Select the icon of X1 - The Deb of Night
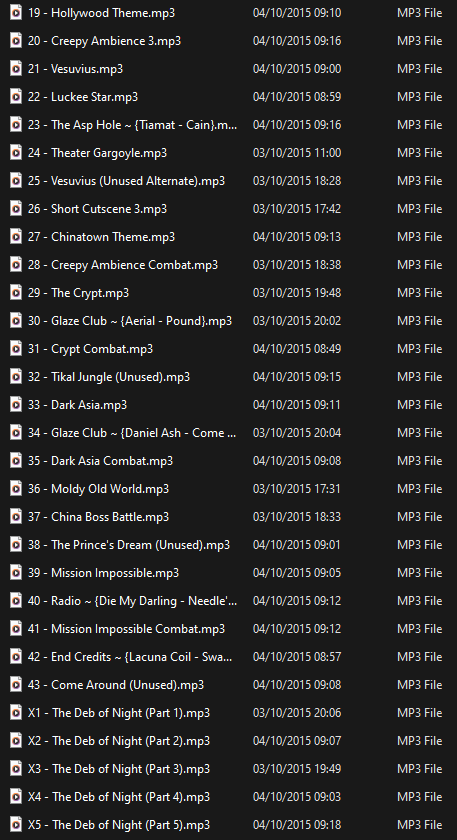The height and width of the screenshot is (840, 457). [16, 712]
